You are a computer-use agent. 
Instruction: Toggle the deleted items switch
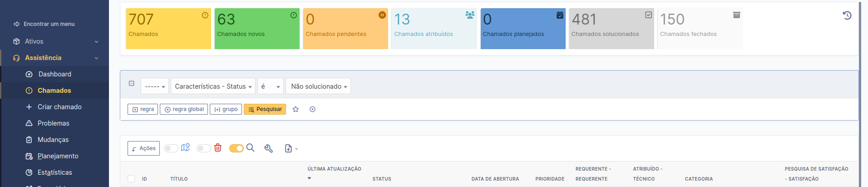pyautogui.click(x=203, y=148)
